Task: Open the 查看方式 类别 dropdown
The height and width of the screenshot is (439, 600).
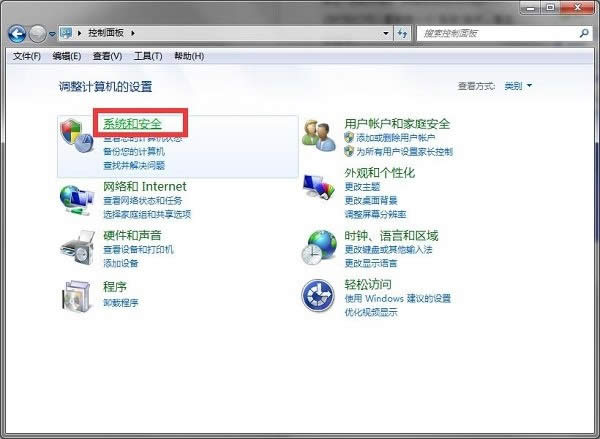Action: [x=517, y=87]
